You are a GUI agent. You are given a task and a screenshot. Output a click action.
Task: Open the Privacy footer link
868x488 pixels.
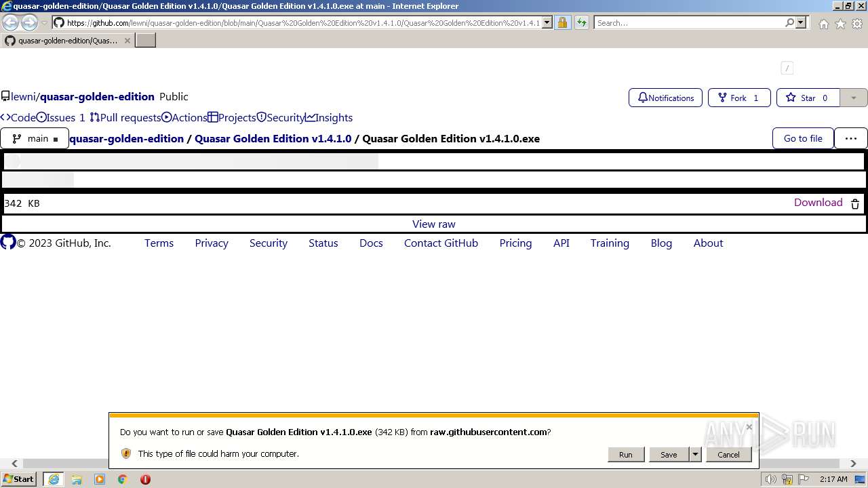click(x=212, y=243)
